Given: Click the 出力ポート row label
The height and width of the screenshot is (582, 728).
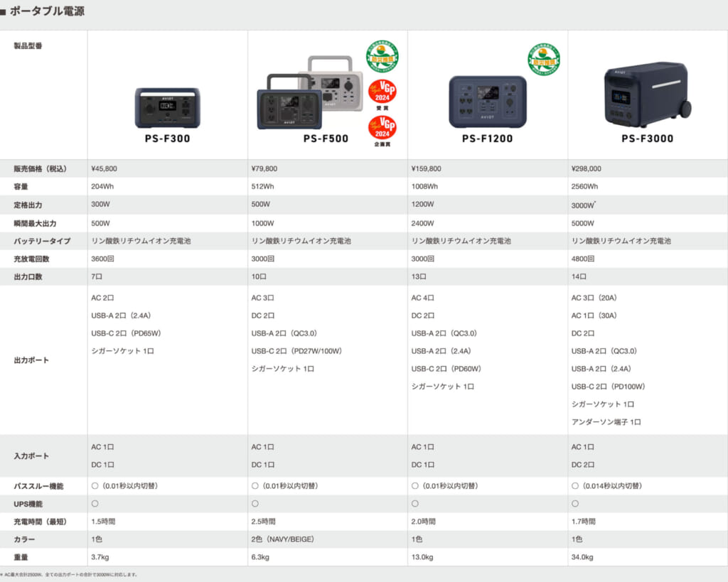Looking at the screenshot, I should coord(31,360).
